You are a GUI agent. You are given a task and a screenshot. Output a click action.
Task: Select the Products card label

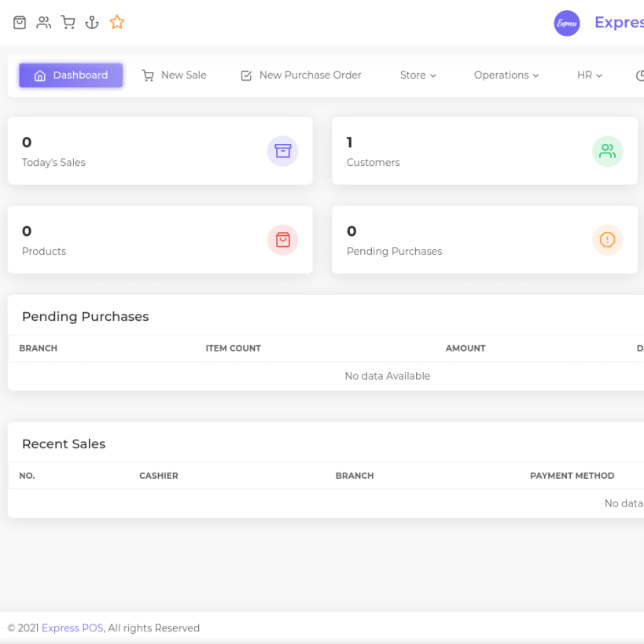click(x=44, y=252)
